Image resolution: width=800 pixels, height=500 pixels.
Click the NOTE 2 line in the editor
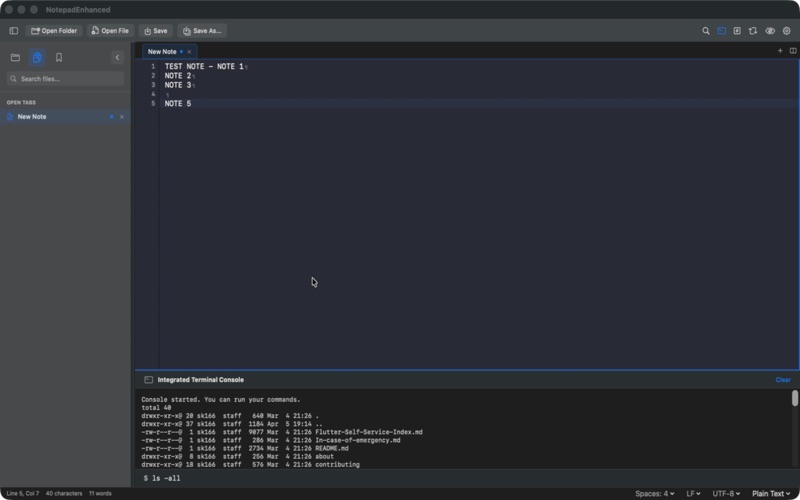(178, 76)
